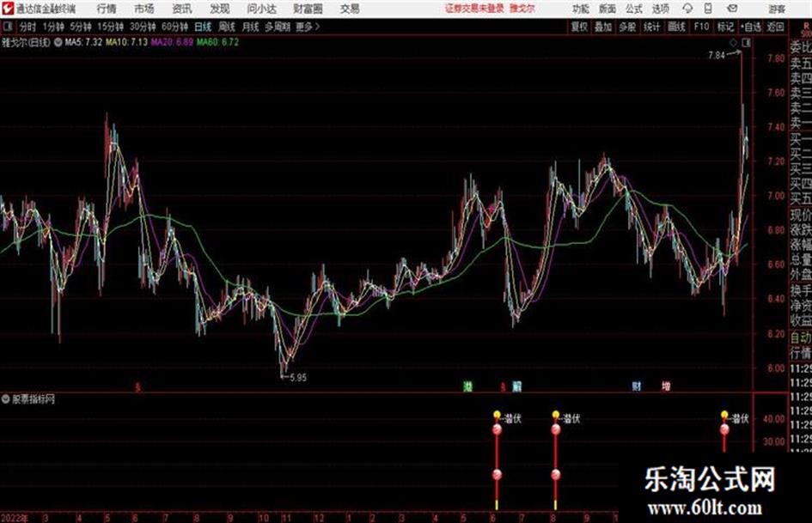812x523 pixels.
Task: Open the 版面 menu
Action: (607, 9)
